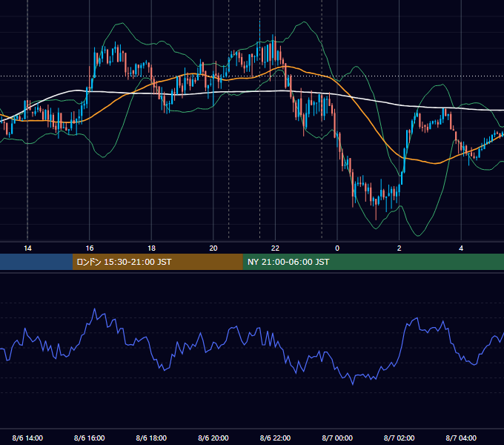Click the 8/6 20:00 date label
This screenshot has height=445, width=504.
point(213,438)
